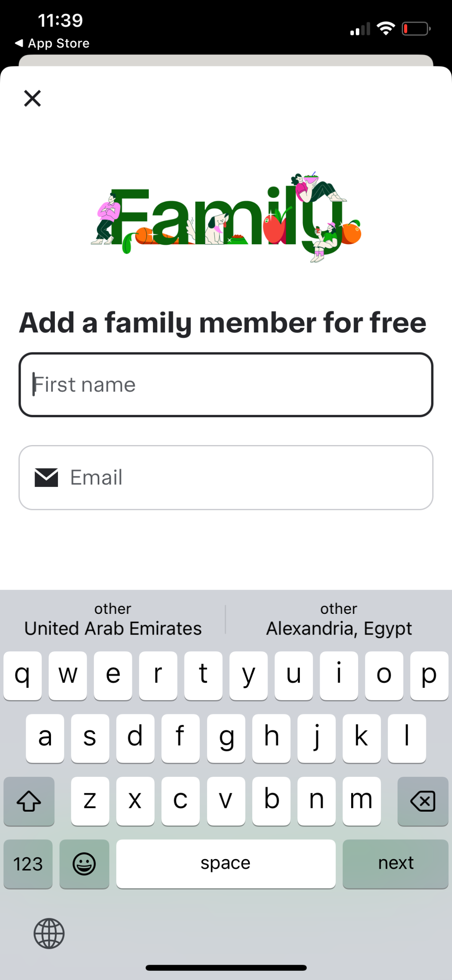Tap the battery status indicator

(416, 29)
